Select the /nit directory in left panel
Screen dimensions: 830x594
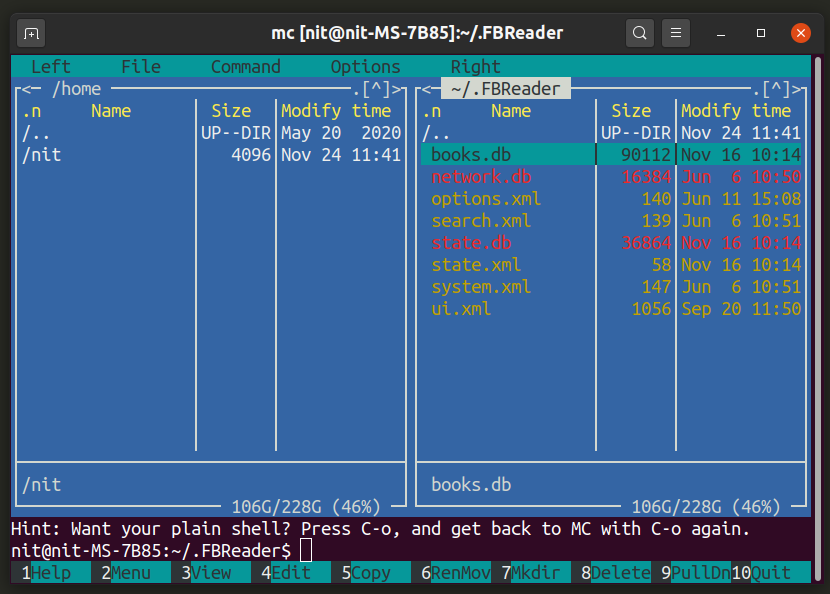tap(211, 155)
